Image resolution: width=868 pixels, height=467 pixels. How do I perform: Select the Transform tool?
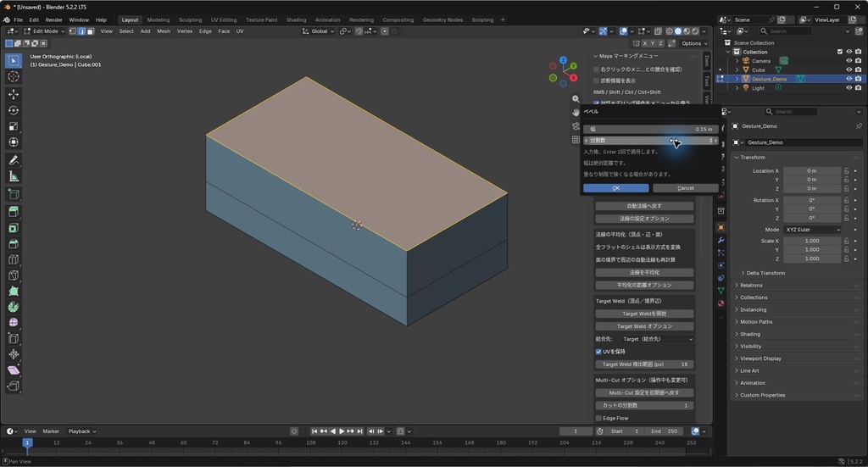14,142
